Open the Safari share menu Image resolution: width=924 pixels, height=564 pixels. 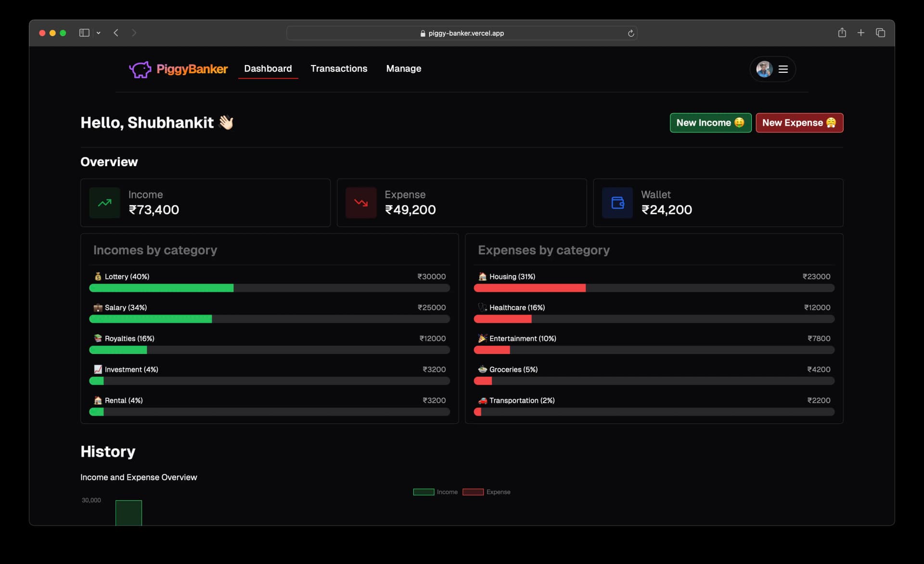pos(842,32)
